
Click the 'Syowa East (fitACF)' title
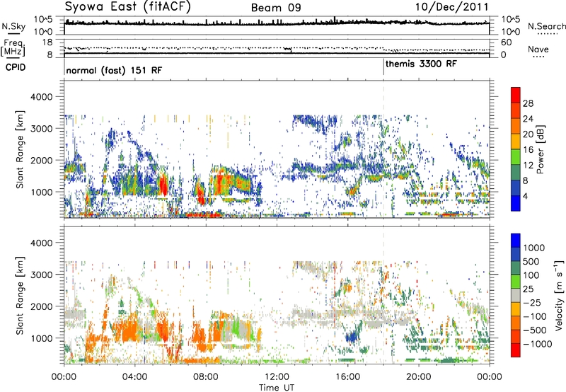point(127,6)
